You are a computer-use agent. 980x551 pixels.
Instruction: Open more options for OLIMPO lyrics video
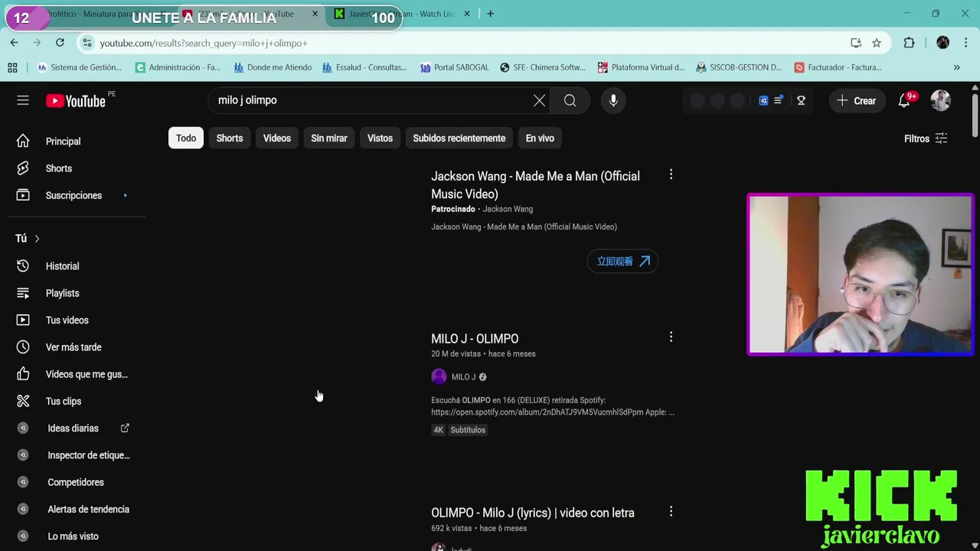671,511
